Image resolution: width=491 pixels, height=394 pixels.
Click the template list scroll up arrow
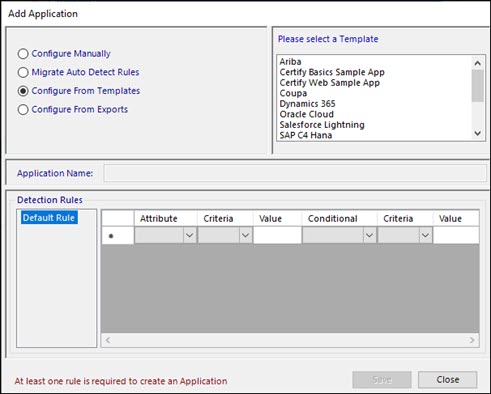(x=478, y=63)
